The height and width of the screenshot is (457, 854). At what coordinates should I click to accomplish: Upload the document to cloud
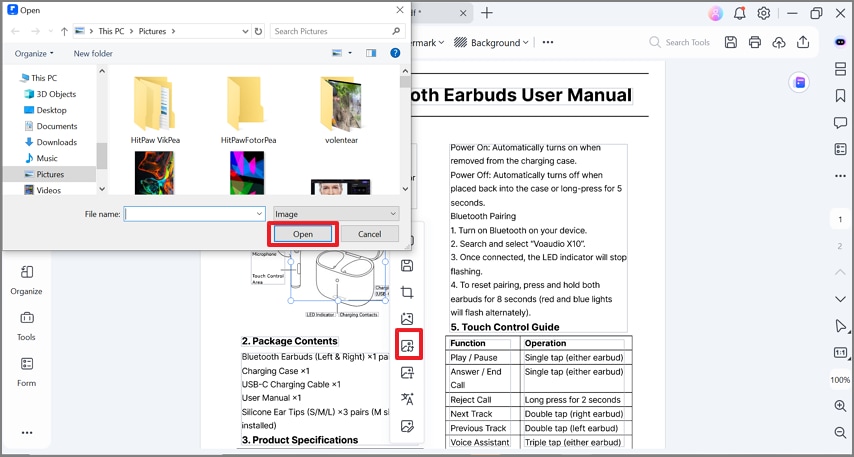(779, 42)
